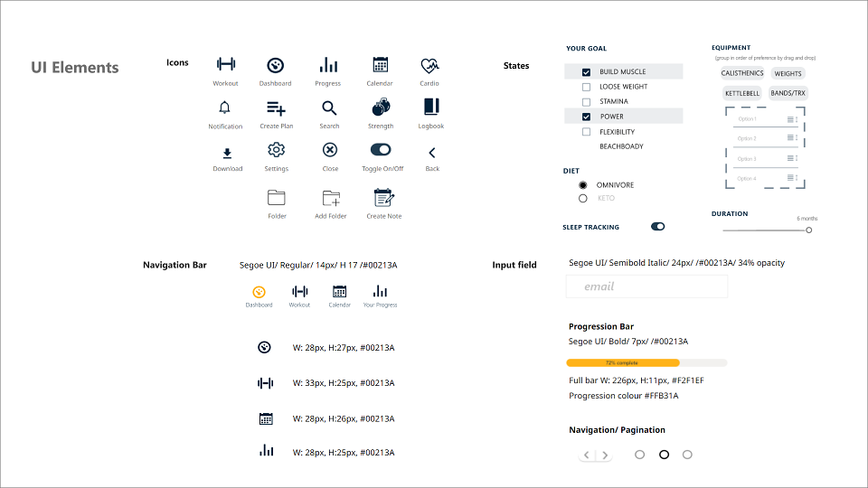This screenshot has width=868, height=488.
Task: Click the Create Plan icon
Action: click(277, 108)
